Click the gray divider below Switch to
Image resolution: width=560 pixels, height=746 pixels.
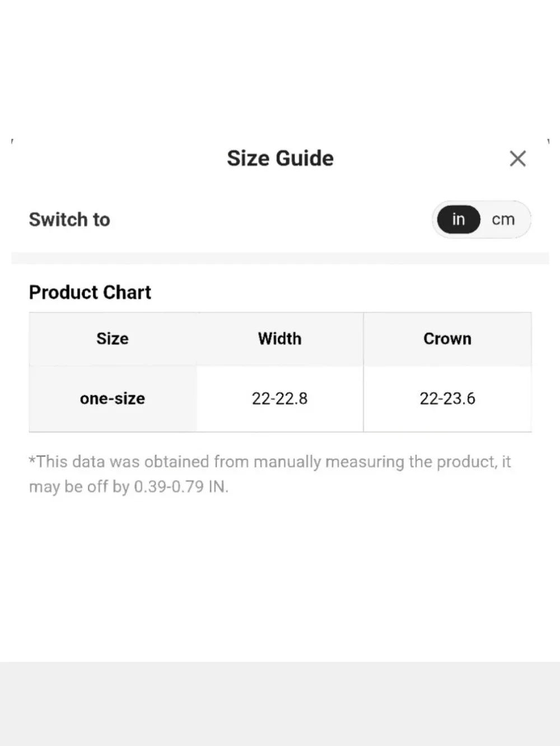[280, 258]
